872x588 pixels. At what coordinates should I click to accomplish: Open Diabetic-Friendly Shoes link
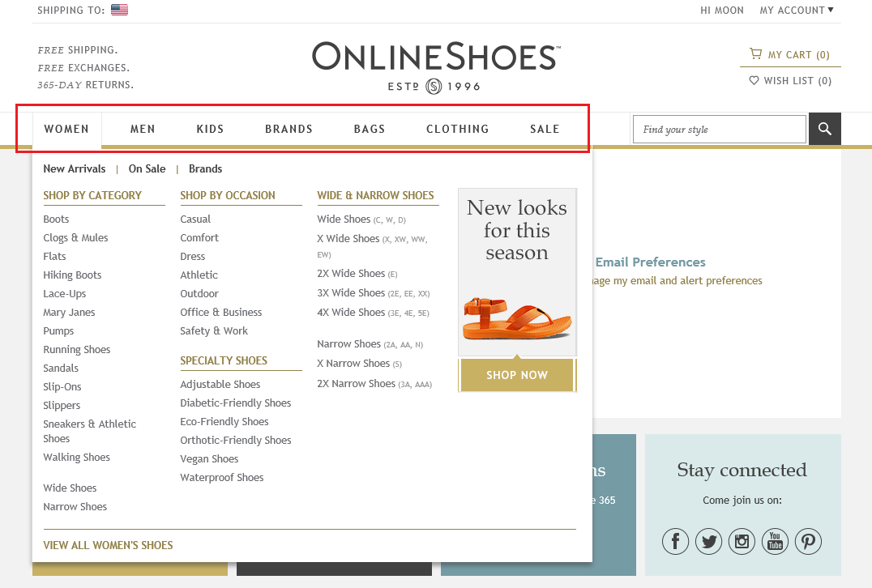(236, 403)
